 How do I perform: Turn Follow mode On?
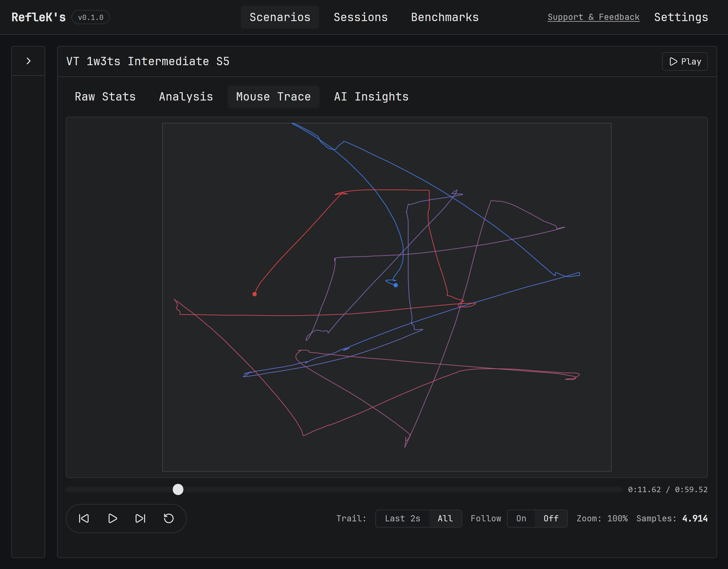coord(521,518)
